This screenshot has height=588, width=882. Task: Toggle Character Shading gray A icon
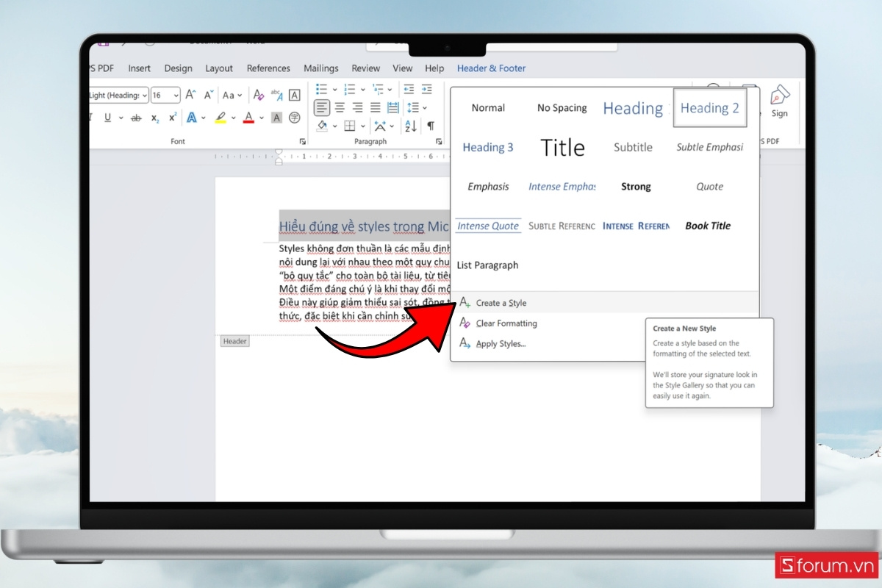pos(276,118)
